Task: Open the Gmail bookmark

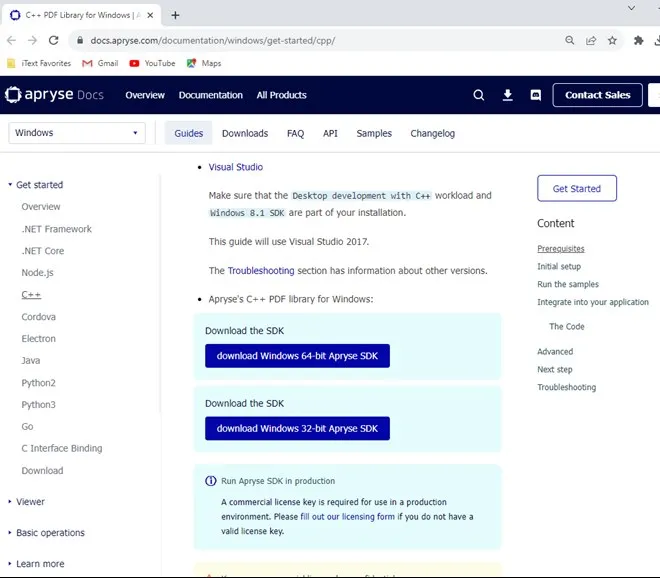Action: coord(100,63)
